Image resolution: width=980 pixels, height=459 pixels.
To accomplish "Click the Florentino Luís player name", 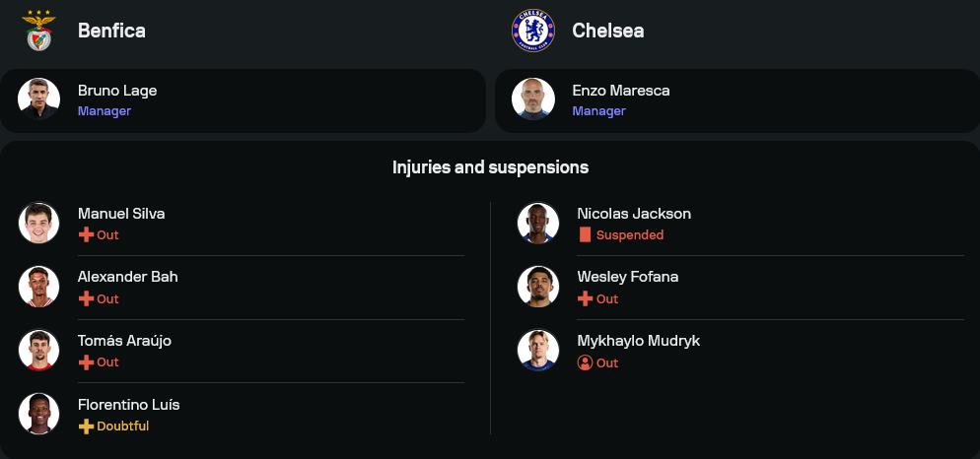I will [128, 405].
